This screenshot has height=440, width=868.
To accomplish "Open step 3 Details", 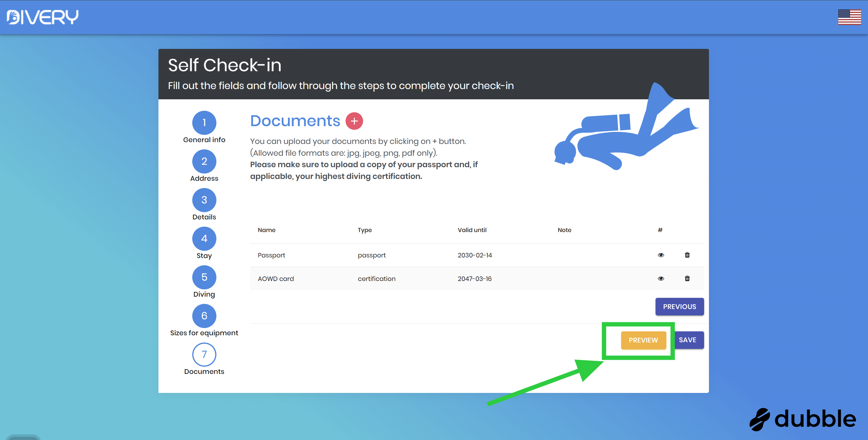I will (x=204, y=200).
